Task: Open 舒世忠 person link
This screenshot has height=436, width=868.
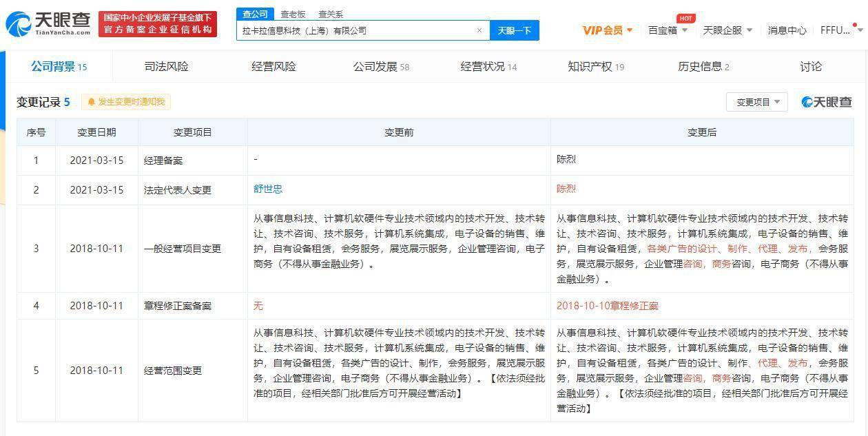Action: (x=268, y=189)
